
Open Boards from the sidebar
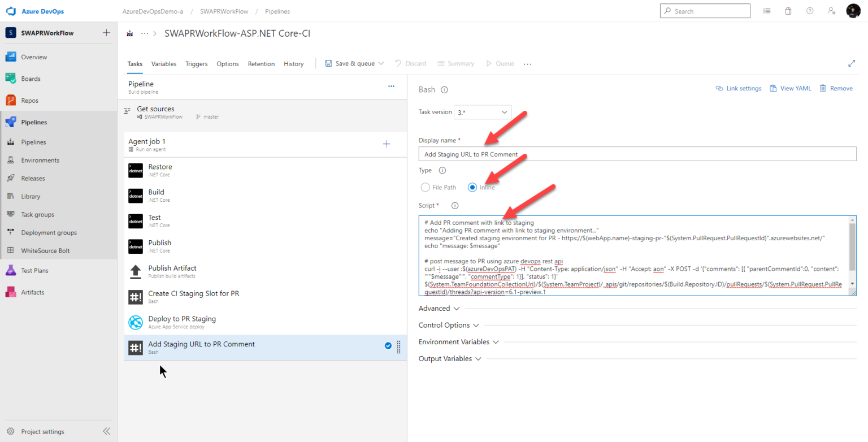tap(31, 79)
